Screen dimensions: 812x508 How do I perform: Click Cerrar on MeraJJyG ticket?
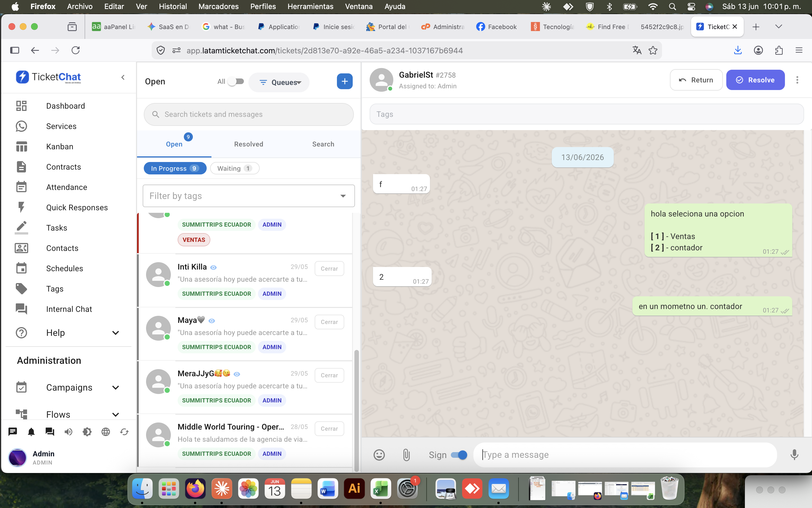pos(329,375)
